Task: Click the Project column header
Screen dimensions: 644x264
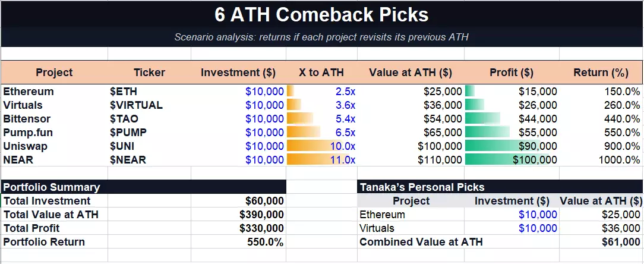Action: point(54,73)
